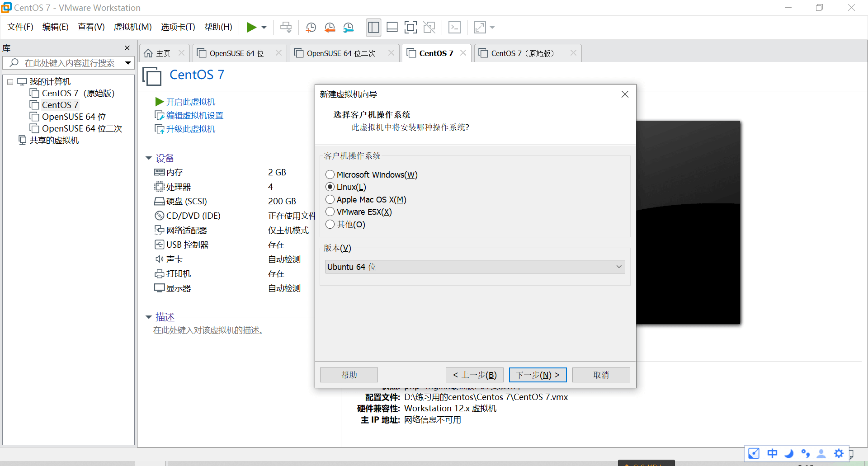Toggle the moon icon for full-width characters

pyautogui.click(x=789, y=453)
